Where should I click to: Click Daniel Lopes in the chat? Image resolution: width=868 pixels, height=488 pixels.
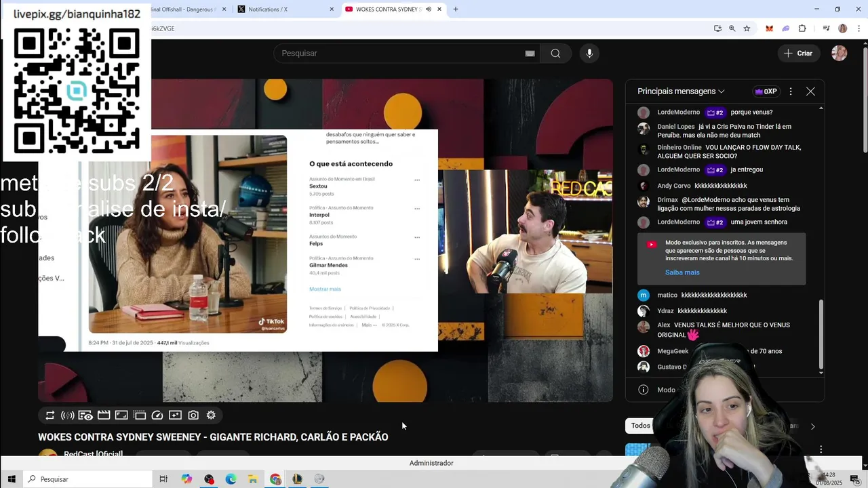[x=676, y=127]
